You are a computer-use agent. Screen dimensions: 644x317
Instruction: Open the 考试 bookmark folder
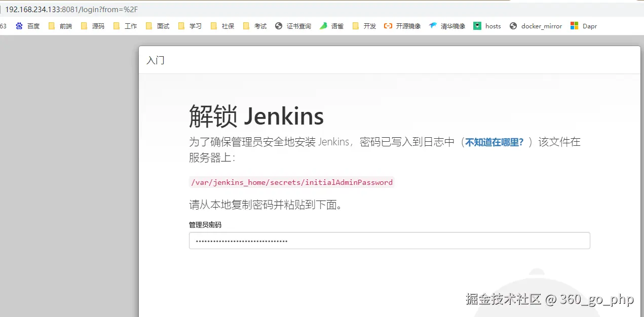tap(254, 26)
